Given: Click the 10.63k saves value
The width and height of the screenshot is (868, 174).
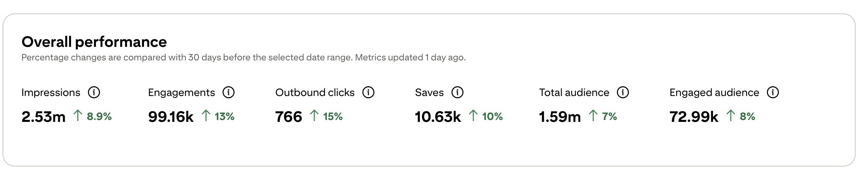Looking at the screenshot, I should [438, 117].
